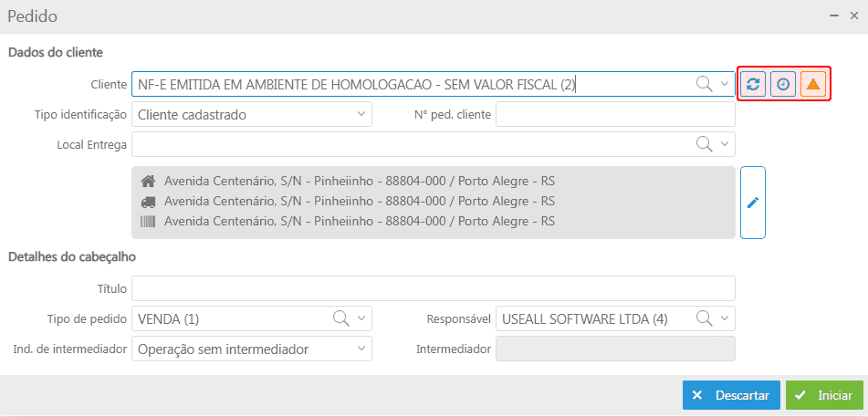This screenshot has height=417, width=868.
Task: Click the search magnifier in Responsável field
Action: click(x=705, y=318)
